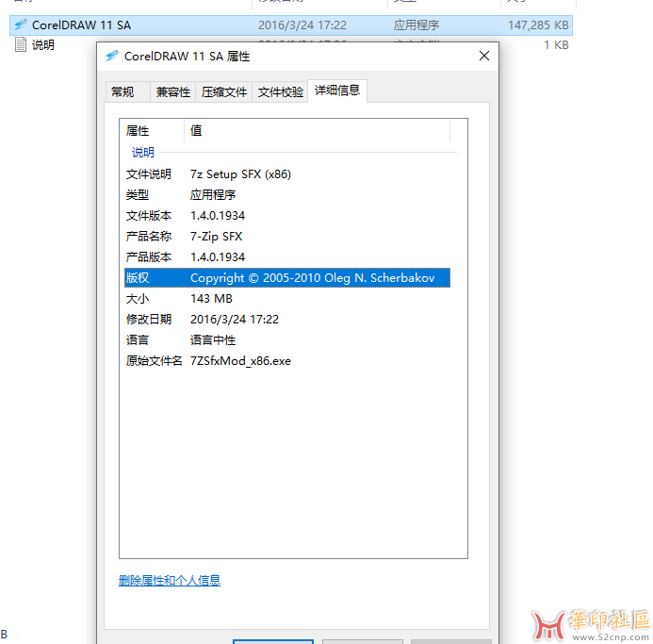
Task: Click the CorelDRAW icon in the properties title bar
Action: pyautogui.click(x=111, y=56)
